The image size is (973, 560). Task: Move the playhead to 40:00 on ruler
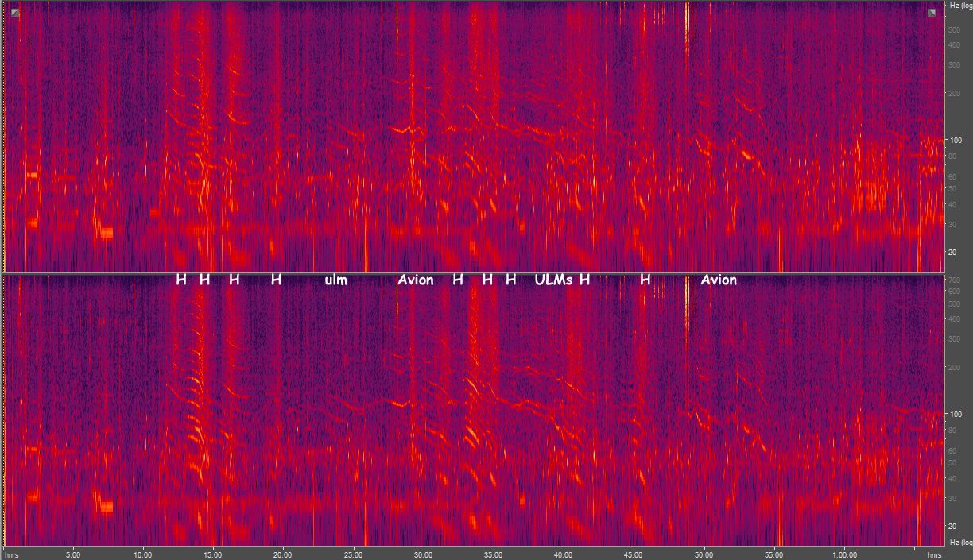(x=564, y=554)
